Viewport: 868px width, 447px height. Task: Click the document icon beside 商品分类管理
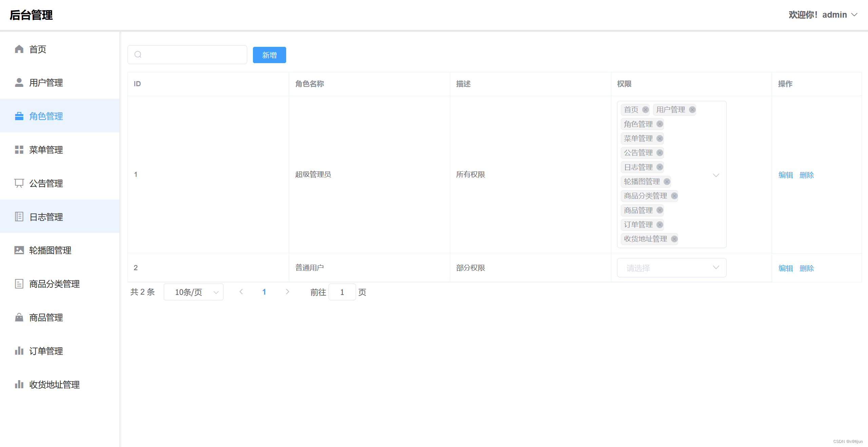[19, 284]
